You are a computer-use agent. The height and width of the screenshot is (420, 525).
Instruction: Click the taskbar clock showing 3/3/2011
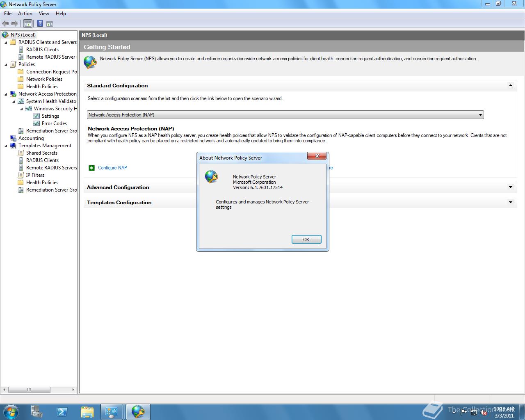504,412
